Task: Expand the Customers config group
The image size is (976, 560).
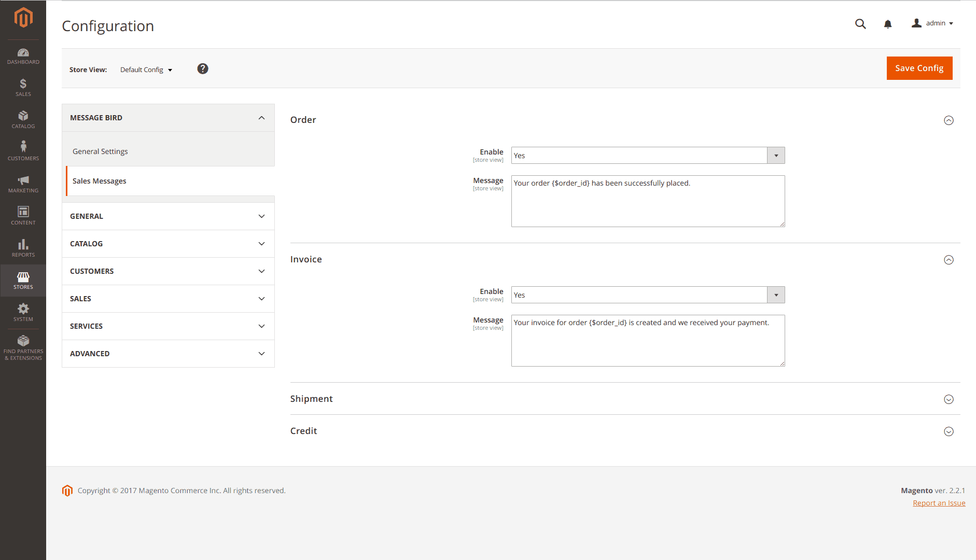Action: pos(168,271)
